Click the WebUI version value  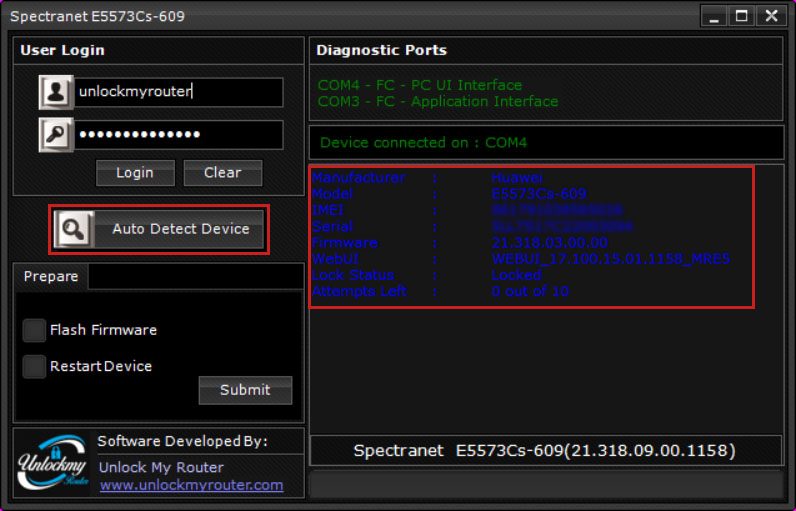611,259
